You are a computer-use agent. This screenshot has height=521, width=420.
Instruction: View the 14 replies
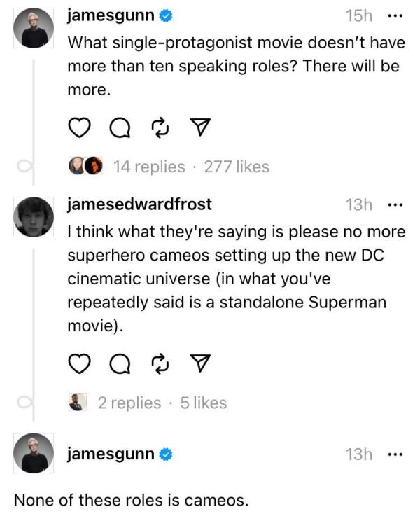pos(149,167)
